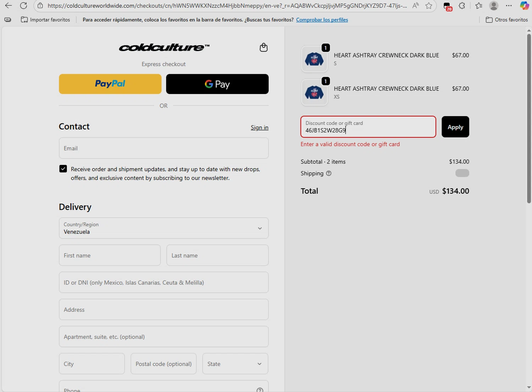
Task: Click Importar favoritos on favorites bar
Action: (45, 20)
